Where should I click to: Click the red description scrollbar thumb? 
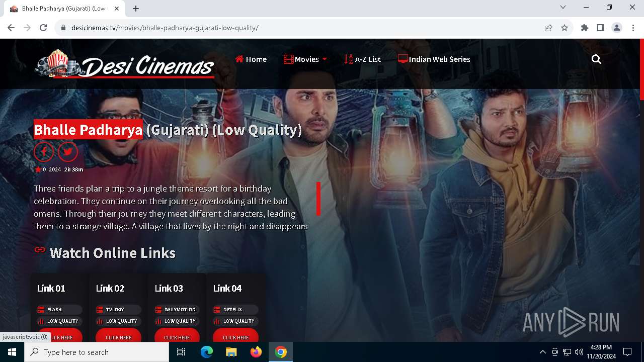pos(318,199)
